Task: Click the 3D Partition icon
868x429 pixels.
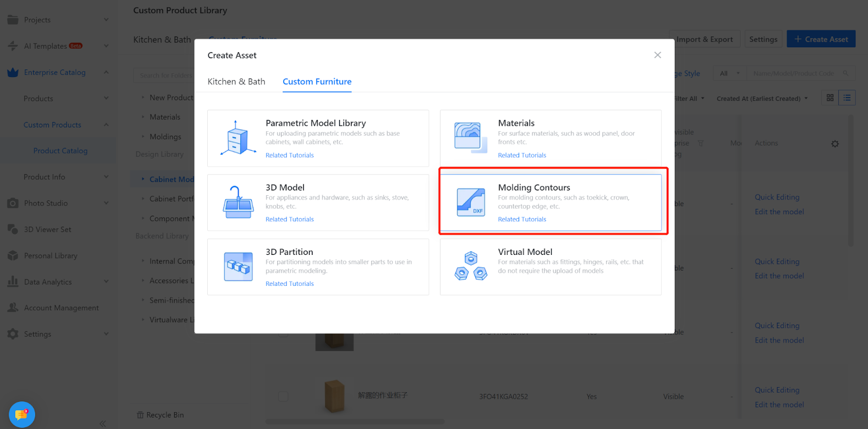Action: 238,267
